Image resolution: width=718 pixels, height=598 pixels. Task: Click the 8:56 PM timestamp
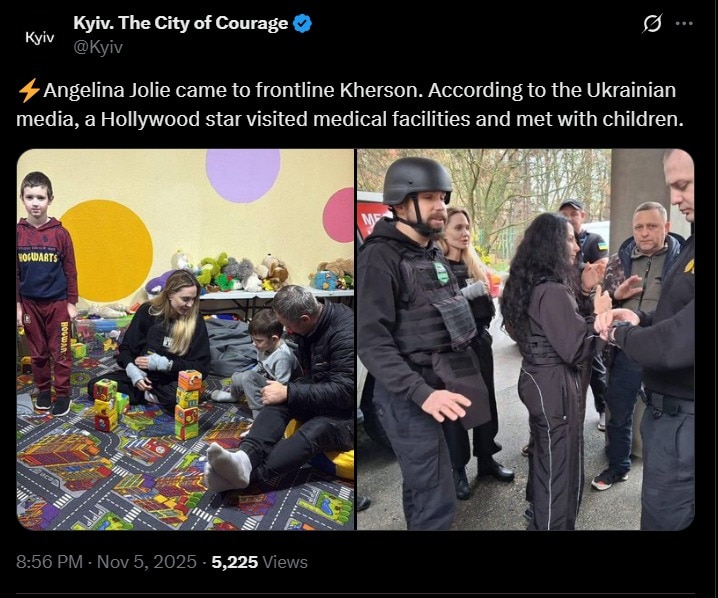49,562
